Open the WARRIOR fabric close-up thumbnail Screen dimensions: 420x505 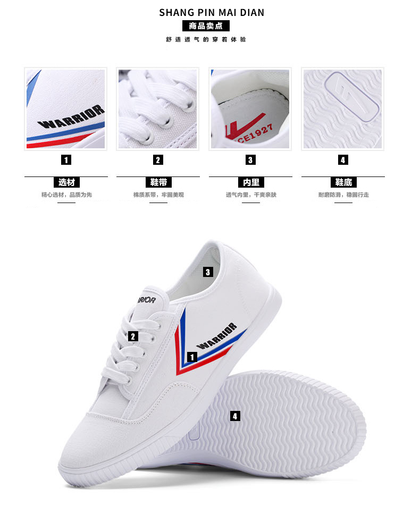(66, 109)
